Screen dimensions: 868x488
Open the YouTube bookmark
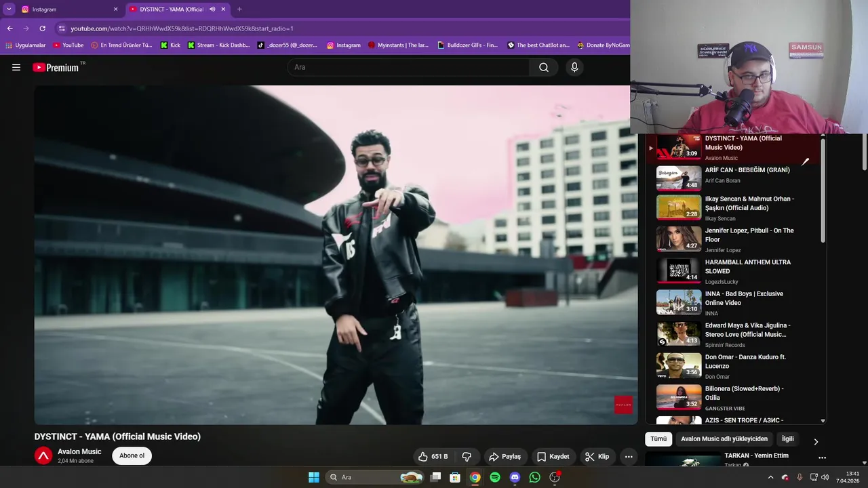click(68, 45)
